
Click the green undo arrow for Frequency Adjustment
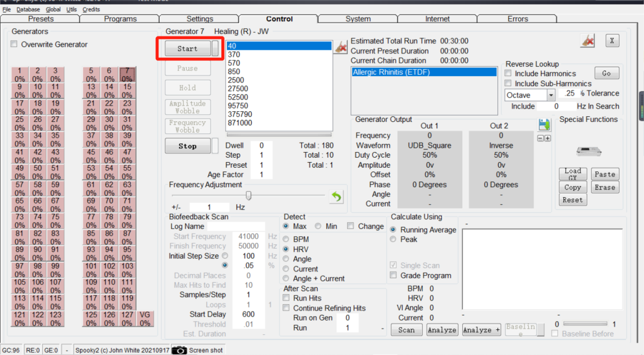point(336,197)
